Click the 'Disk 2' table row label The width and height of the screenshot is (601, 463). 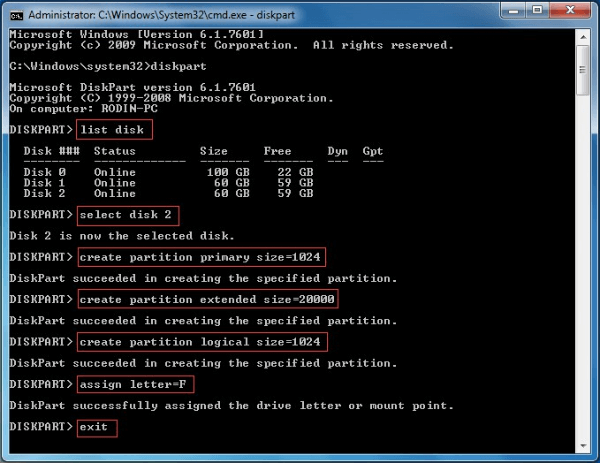[44, 193]
